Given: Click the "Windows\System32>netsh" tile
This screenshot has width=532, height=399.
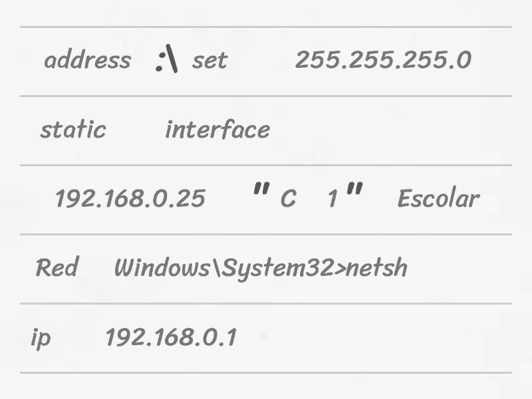Looking at the screenshot, I should 261,268.
